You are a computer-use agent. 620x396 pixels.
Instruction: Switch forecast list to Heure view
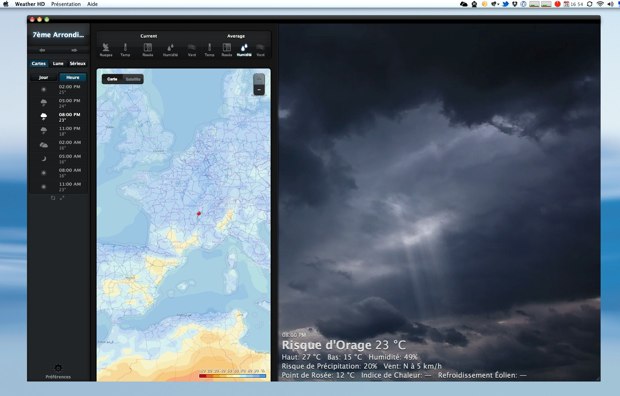[x=73, y=78]
